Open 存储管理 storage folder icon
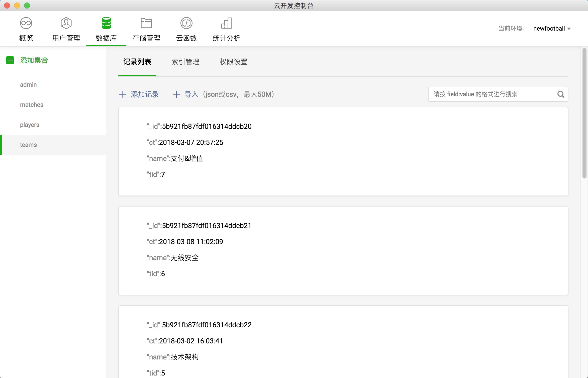Viewport: 588px width, 378px height. click(x=146, y=23)
